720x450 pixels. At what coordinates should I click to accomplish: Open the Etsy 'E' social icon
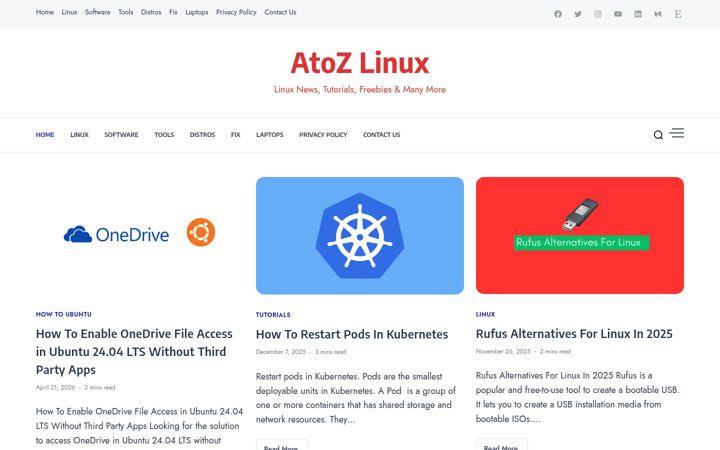tap(678, 14)
